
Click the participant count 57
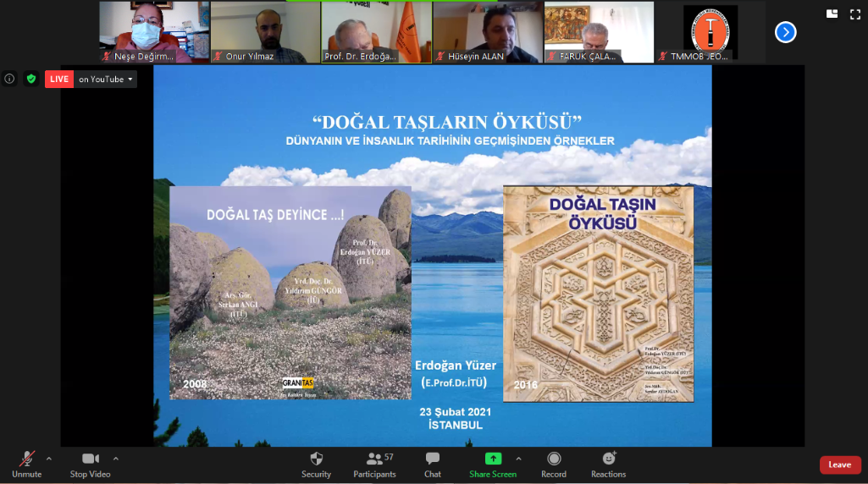pyautogui.click(x=390, y=457)
